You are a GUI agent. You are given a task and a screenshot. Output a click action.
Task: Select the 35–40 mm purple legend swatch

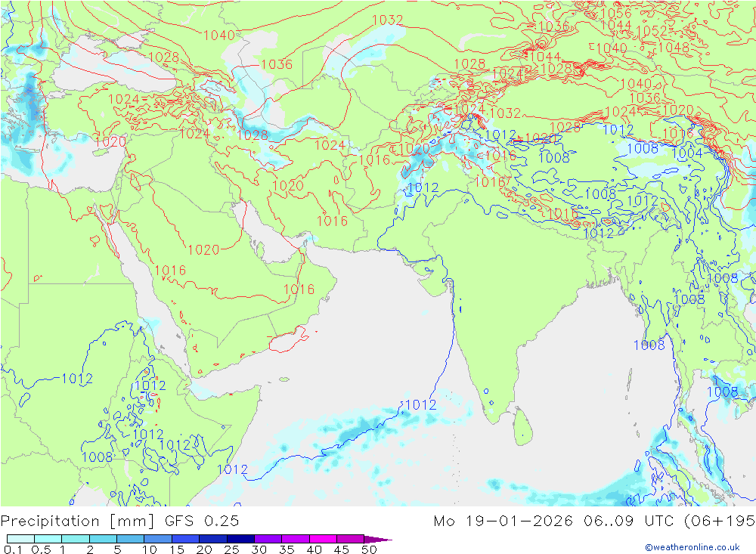(x=296, y=539)
